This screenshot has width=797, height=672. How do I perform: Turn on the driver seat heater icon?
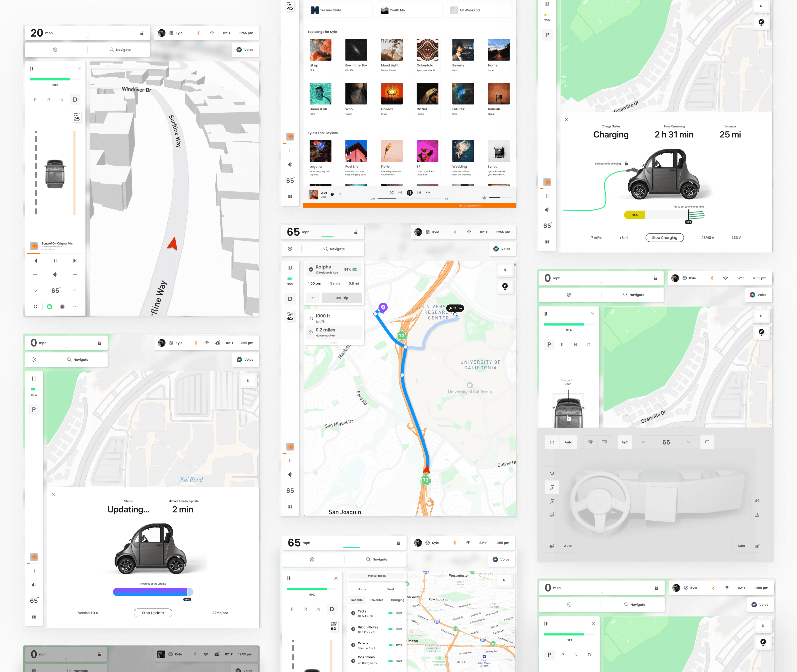tap(551, 546)
